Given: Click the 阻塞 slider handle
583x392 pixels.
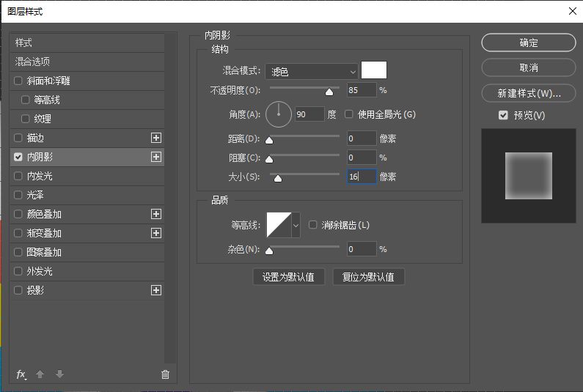Looking at the screenshot, I should pyautogui.click(x=269, y=160).
